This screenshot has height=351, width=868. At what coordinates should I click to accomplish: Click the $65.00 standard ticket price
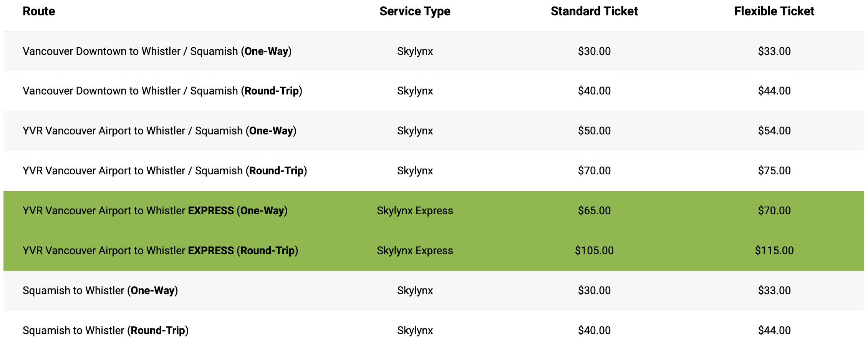click(594, 211)
